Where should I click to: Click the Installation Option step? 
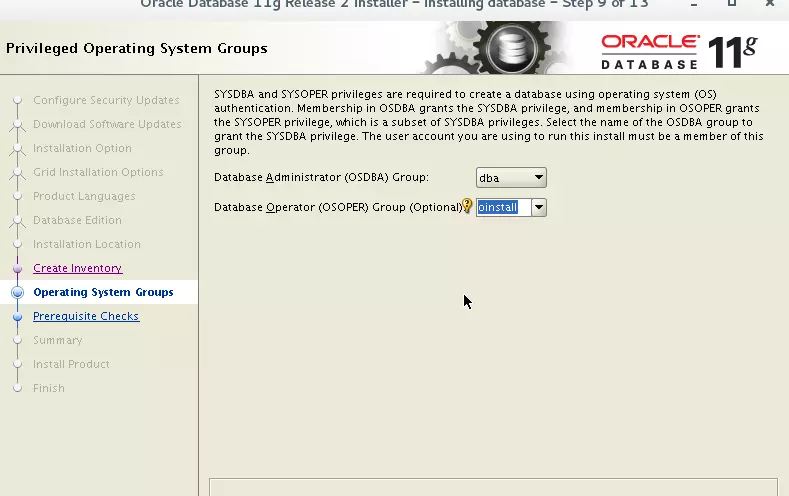[x=83, y=148]
